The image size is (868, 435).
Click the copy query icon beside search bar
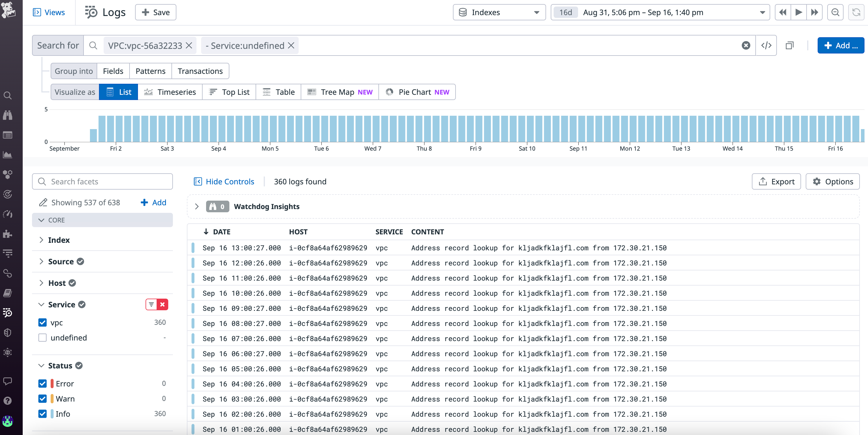click(790, 45)
